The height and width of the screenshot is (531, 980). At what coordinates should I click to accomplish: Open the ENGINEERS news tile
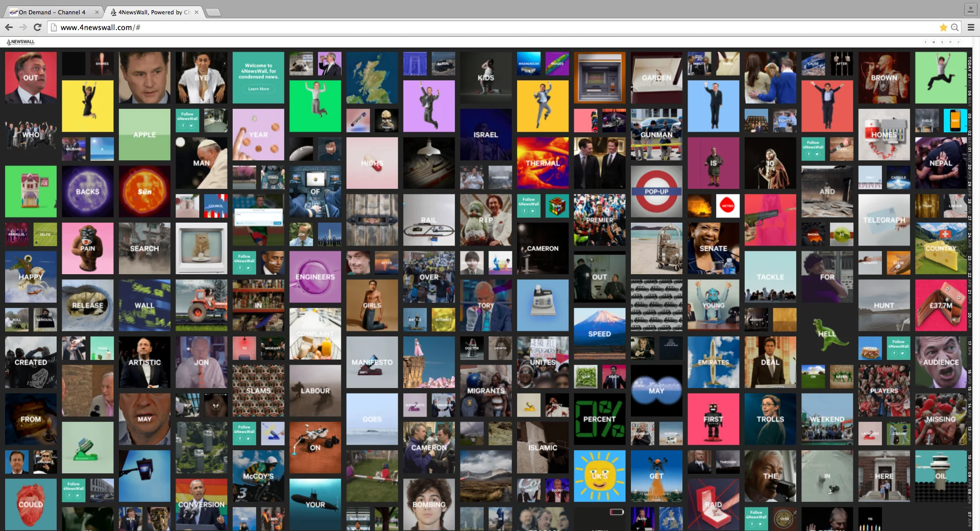click(x=315, y=276)
